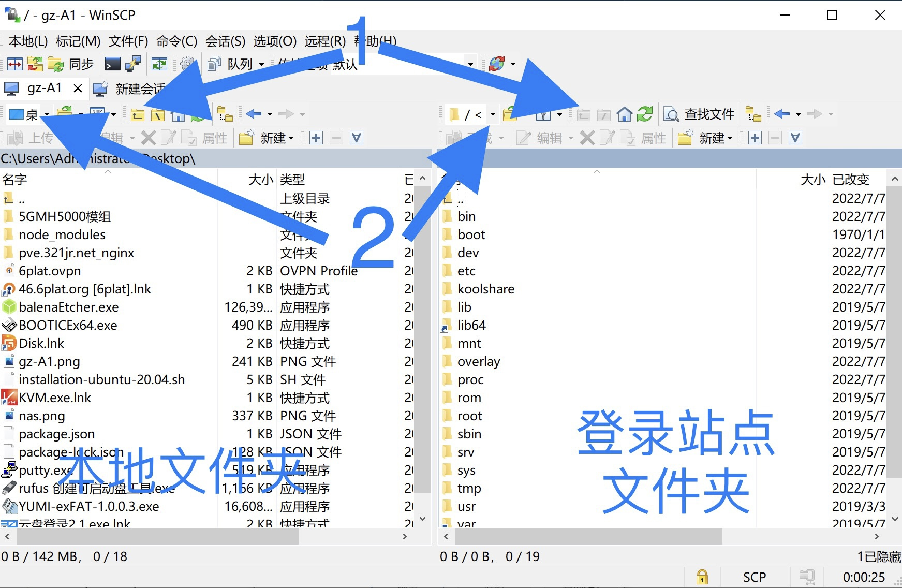902x588 pixels.
Task: Click the local panel vertical scrollbar down arrow
Action: pyautogui.click(x=423, y=519)
